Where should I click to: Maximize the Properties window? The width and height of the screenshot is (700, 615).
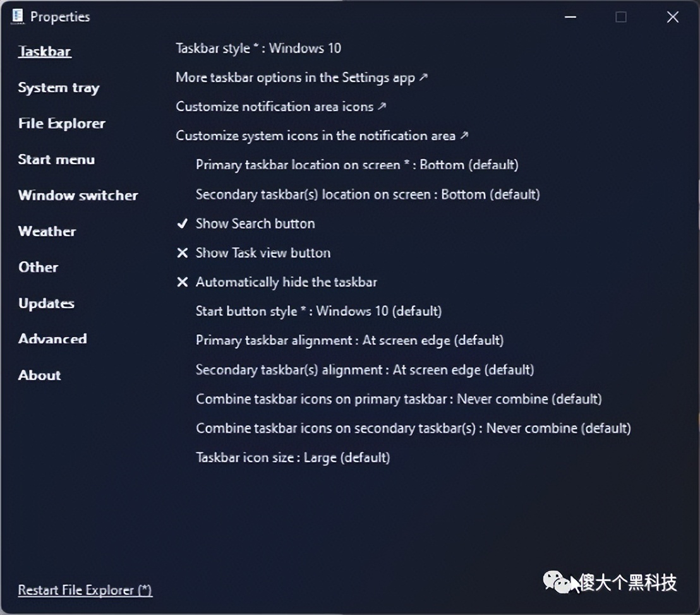click(621, 17)
